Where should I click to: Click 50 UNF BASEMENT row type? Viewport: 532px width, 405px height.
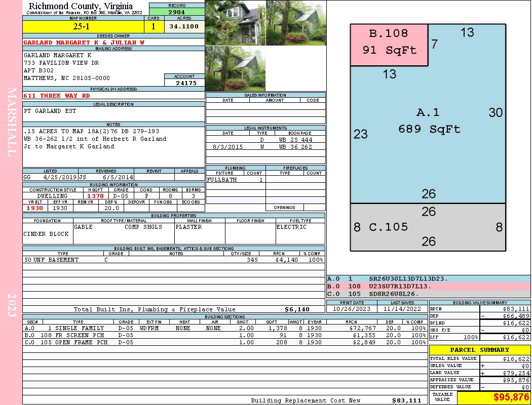coord(52,260)
